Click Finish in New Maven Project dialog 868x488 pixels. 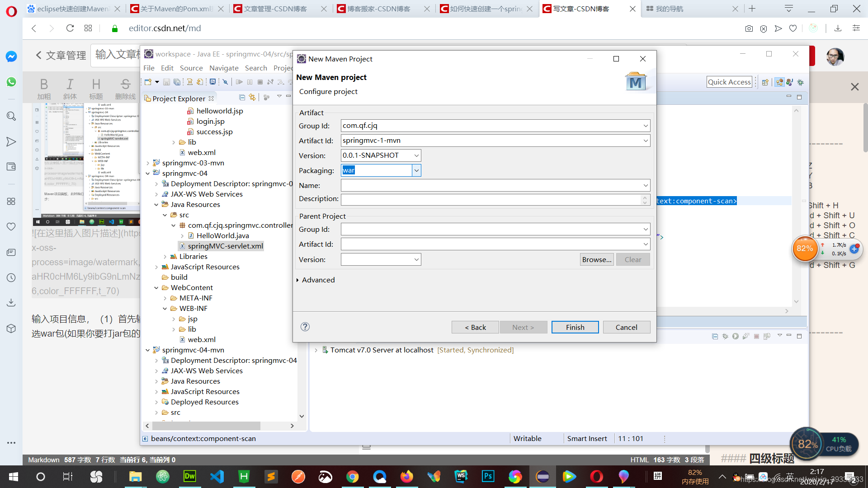575,327
